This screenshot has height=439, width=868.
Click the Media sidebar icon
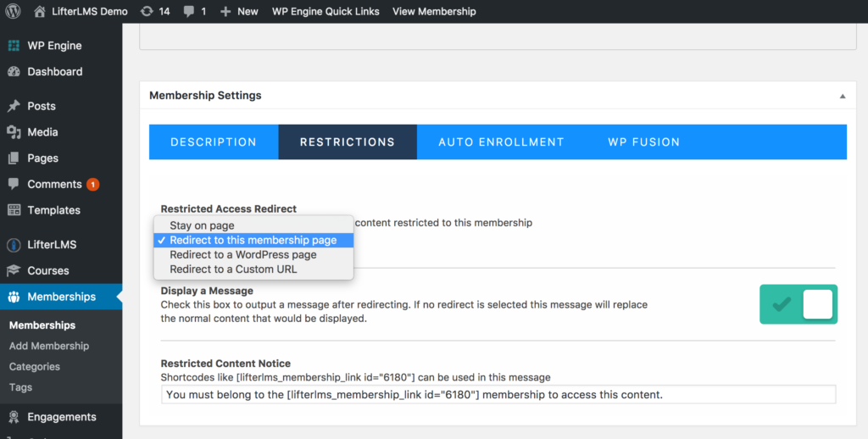14,131
